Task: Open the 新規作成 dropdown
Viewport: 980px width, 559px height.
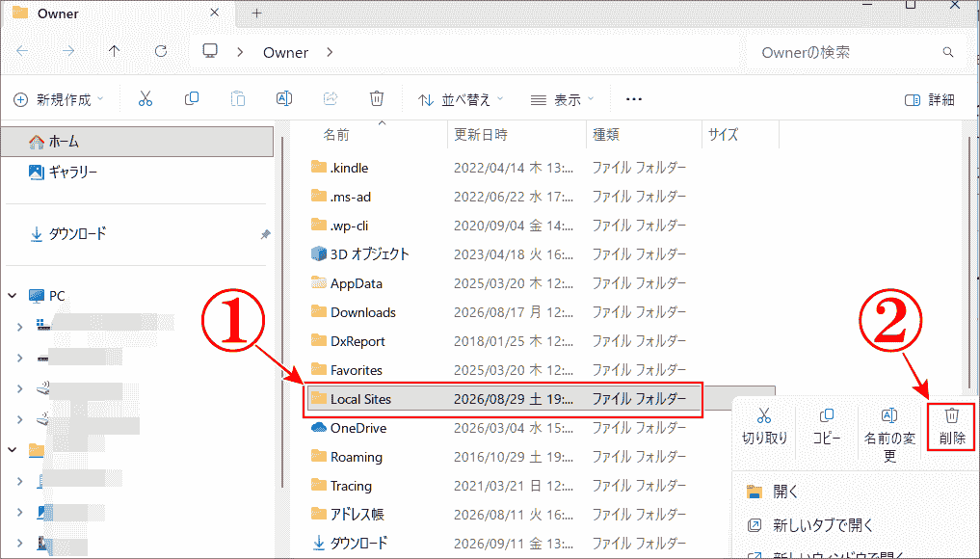Action: pos(59,99)
